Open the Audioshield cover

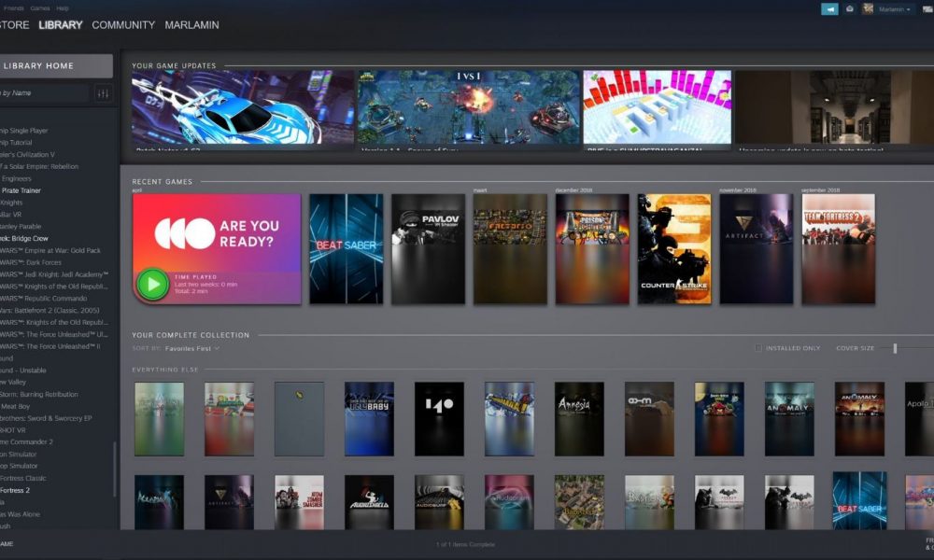tap(369, 502)
